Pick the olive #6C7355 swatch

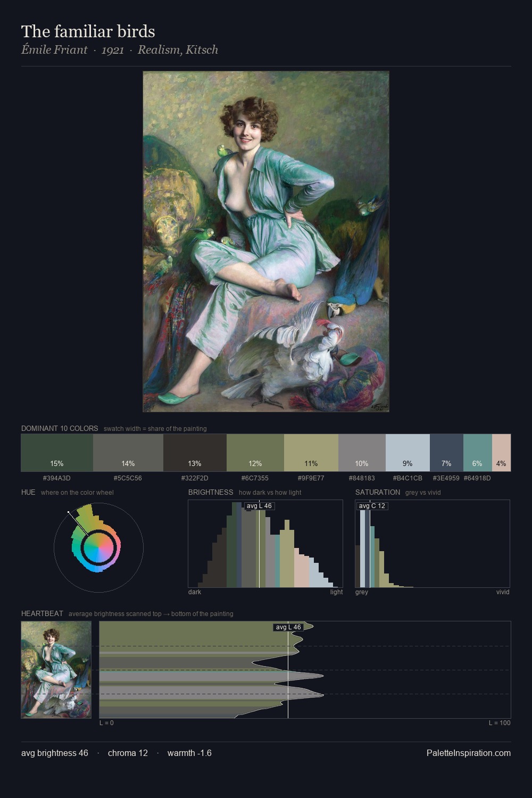coord(255,453)
